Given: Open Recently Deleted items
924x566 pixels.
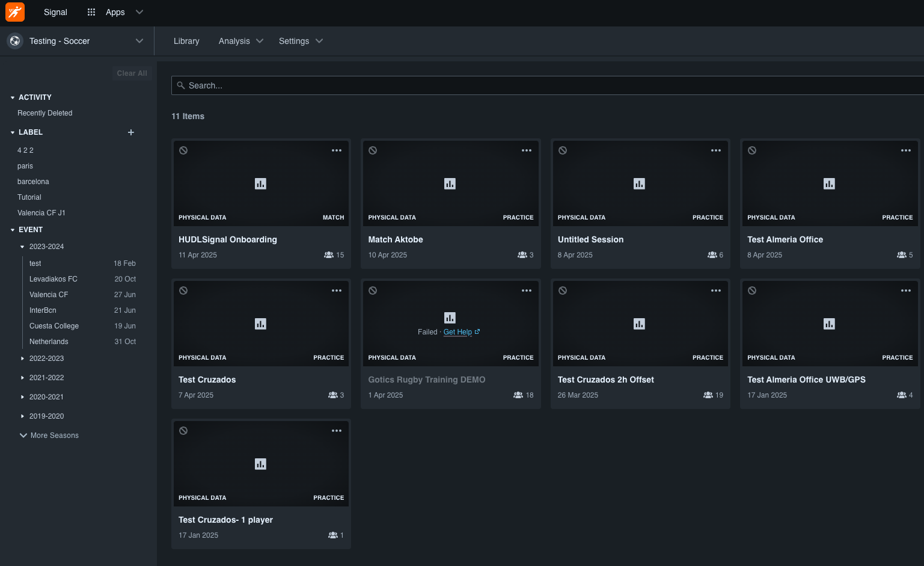Looking at the screenshot, I should [45, 113].
